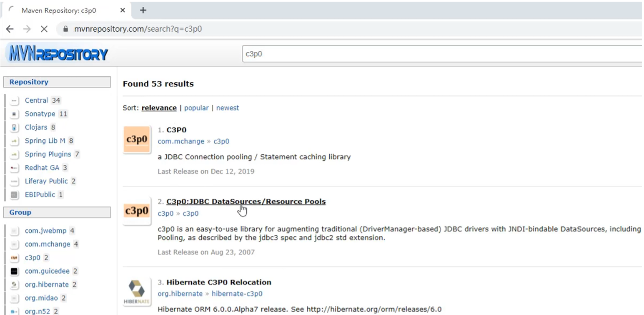Click the Central repository icon
644x315 pixels.
pyautogui.click(x=15, y=101)
